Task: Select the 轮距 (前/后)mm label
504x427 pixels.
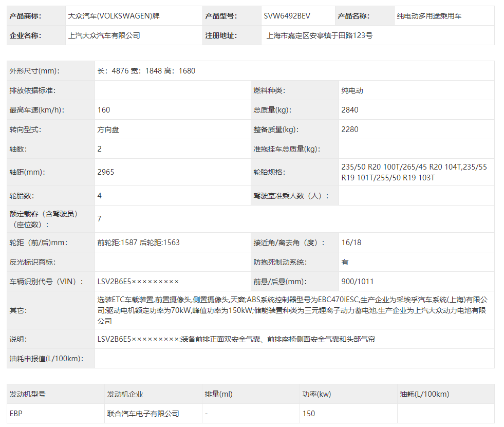Action: (39, 243)
